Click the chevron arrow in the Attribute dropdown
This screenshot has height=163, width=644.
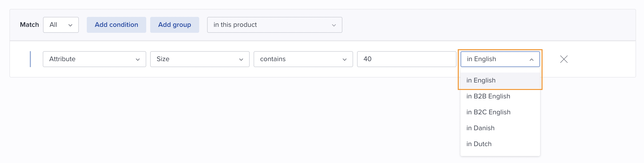point(138,59)
